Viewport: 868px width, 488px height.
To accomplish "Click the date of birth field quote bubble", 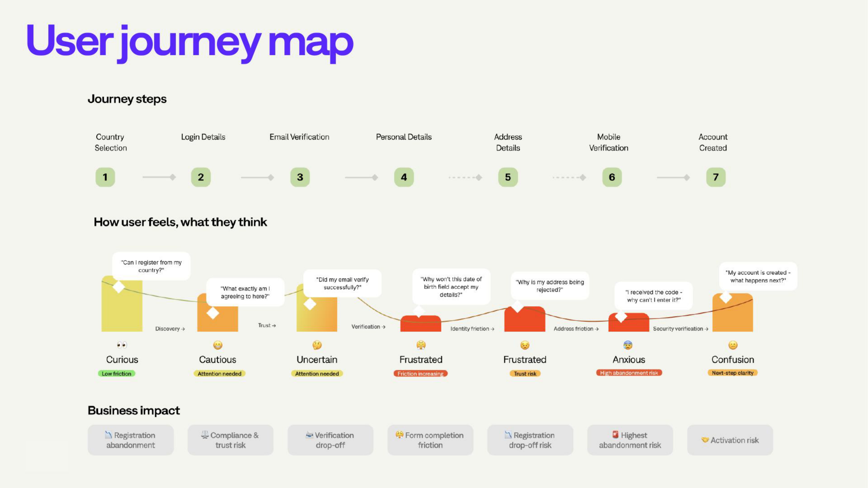I will pos(451,287).
